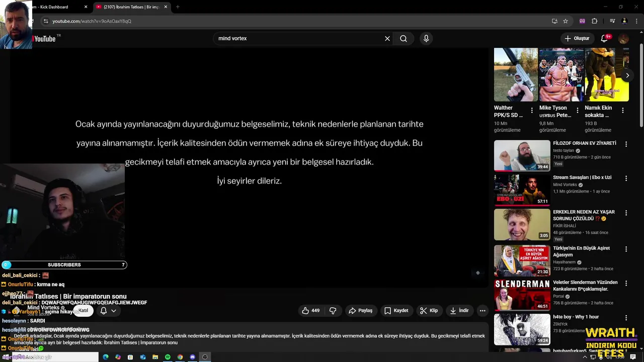Click the YouTube search magnifier button
Screen dimensions: 644x362
[x=404, y=39]
